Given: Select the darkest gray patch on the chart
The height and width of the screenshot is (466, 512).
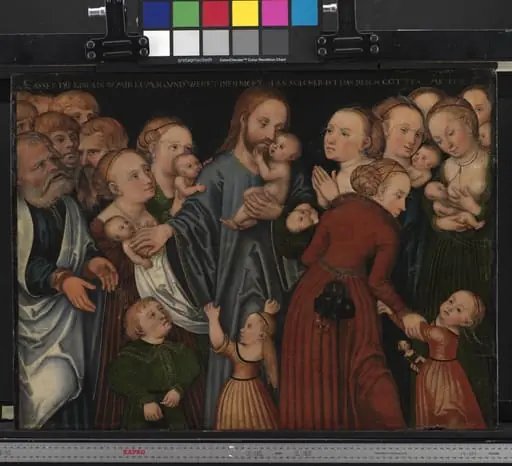Looking at the screenshot, I should click(275, 43).
